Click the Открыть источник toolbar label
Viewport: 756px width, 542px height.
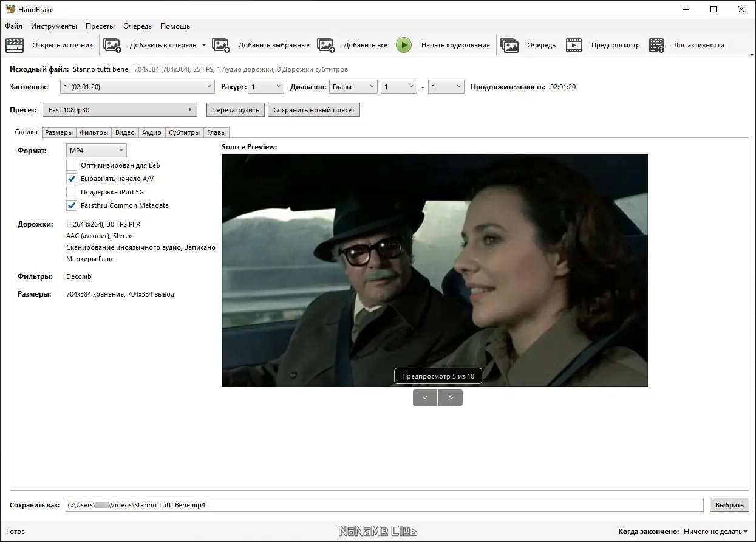click(x=63, y=45)
